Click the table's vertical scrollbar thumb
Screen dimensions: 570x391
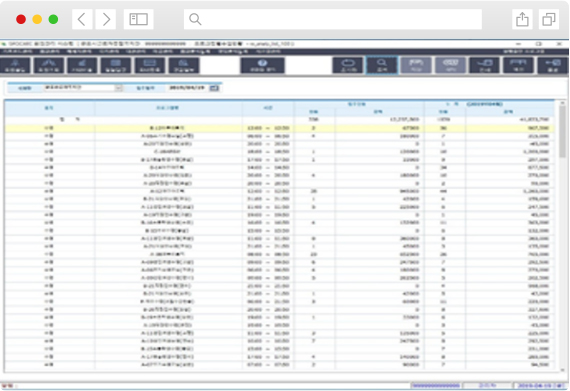point(562,132)
